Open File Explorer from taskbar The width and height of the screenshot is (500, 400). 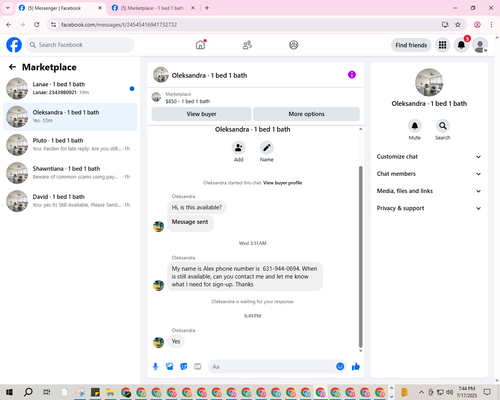tap(110, 392)
